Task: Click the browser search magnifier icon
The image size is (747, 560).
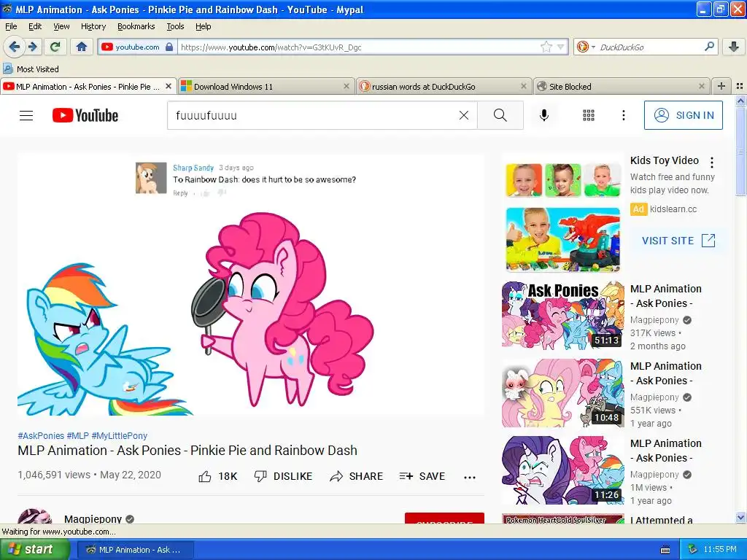Action: point(709,47)
